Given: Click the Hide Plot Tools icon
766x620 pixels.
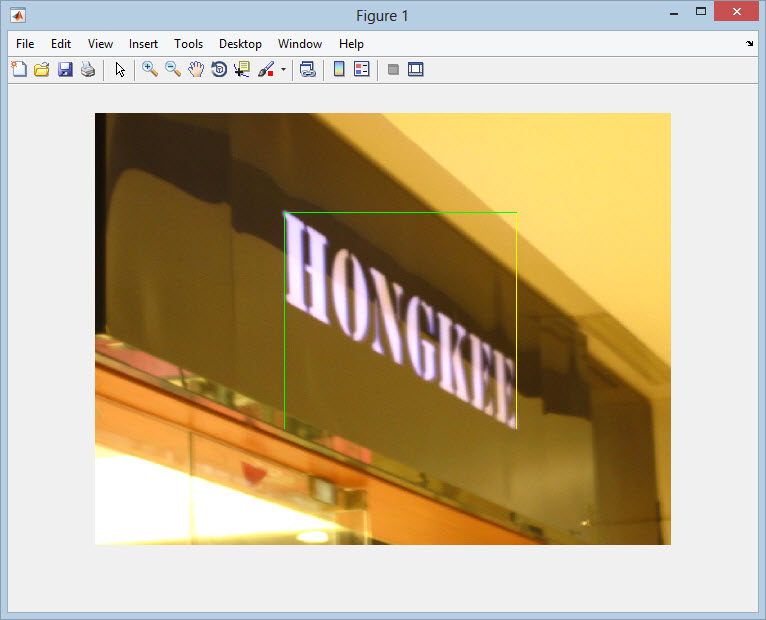Looking at the screenshot, I should (393, 69).
